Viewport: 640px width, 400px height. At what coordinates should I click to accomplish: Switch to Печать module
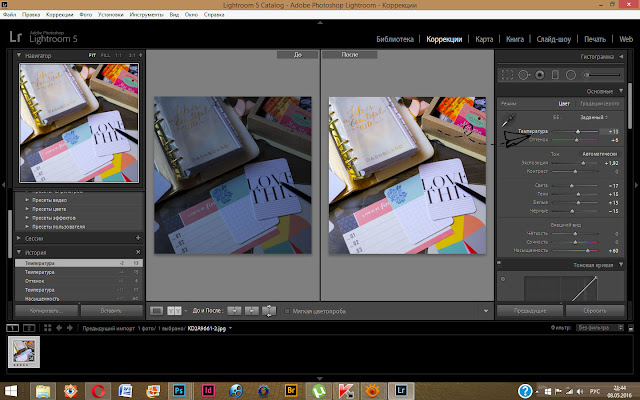595,39
